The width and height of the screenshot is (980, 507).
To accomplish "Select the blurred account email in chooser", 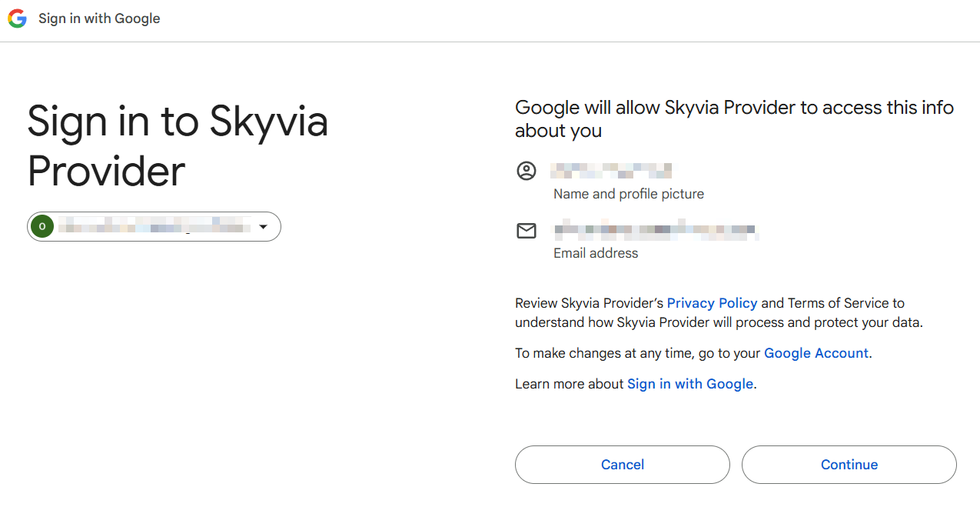I will tap(154, 226).
